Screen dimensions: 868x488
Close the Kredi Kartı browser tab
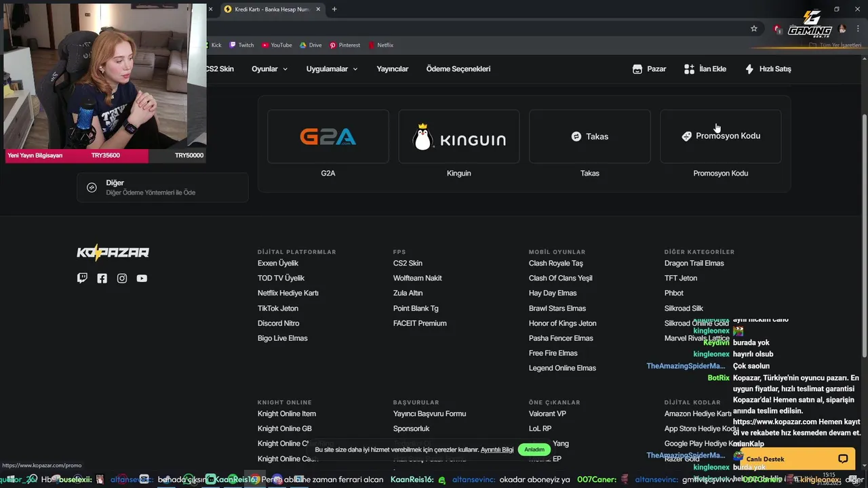317,9
